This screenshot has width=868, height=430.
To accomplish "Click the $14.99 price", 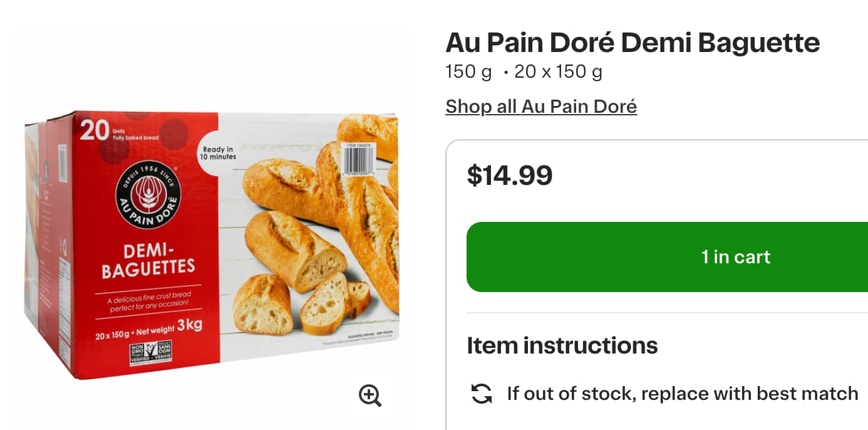I will coord(510,176).
